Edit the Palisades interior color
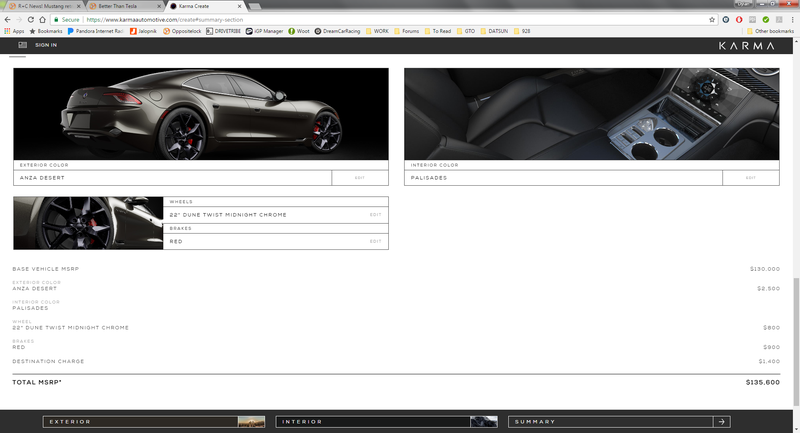 [x=751, y=178]
